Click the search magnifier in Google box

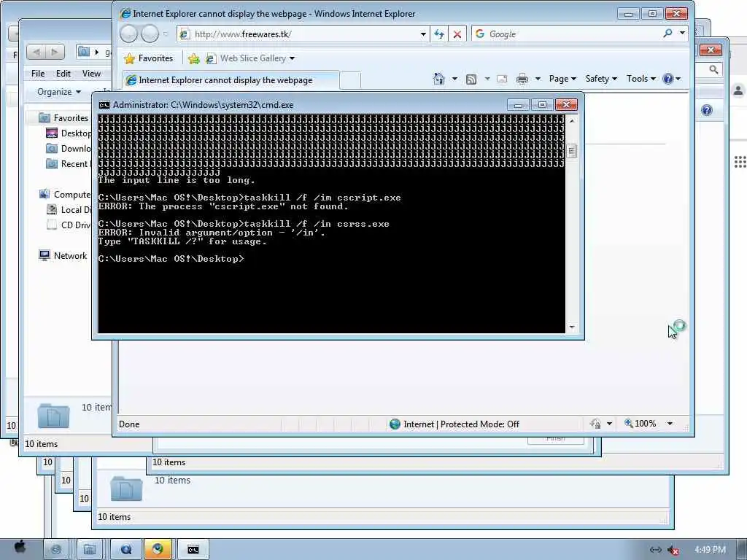coord(668,34)
